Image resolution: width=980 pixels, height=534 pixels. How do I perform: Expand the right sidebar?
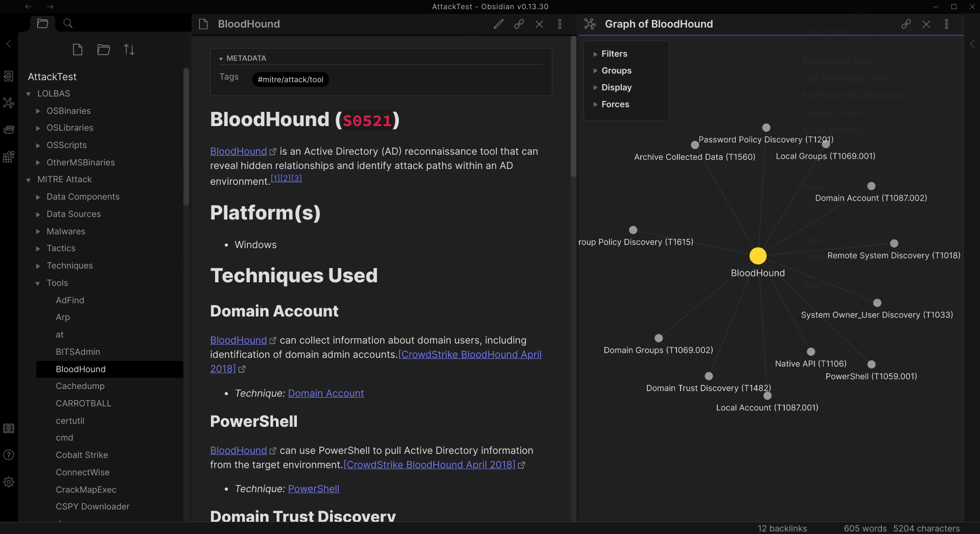[x=972, y=44]
